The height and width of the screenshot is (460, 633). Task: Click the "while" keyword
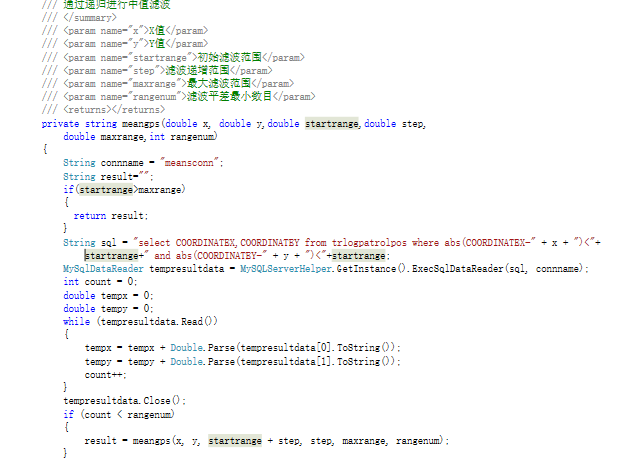click(x=77, y=321)
